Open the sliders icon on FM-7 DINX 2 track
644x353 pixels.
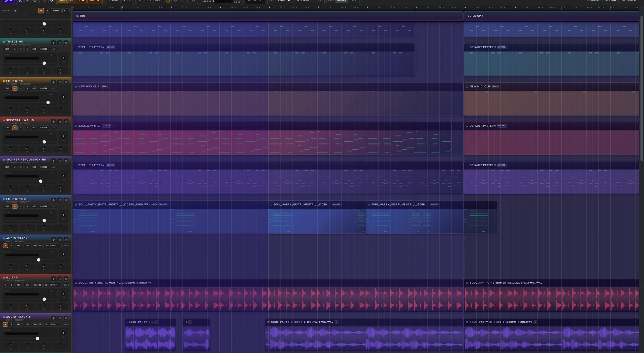click(x=60, y=200)
